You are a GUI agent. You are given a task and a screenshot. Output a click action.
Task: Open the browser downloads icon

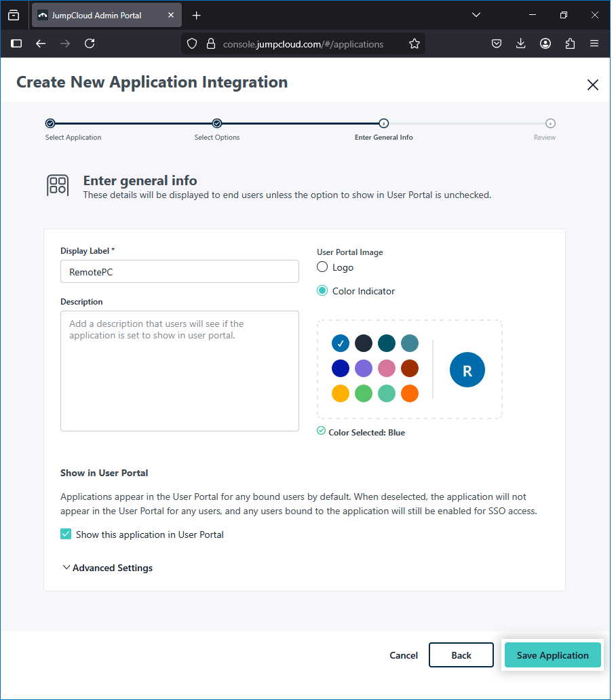[x=521, y=43]
